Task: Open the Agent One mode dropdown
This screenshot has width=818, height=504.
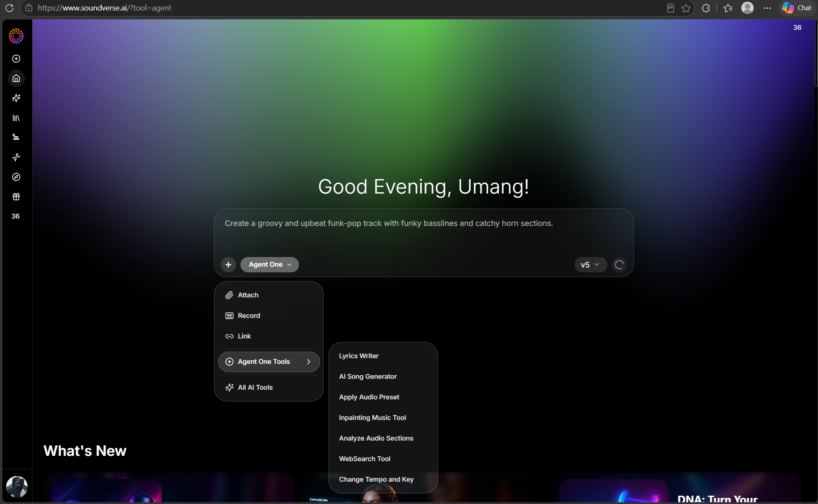Action: pyautogui.click(x=269, y=264)
